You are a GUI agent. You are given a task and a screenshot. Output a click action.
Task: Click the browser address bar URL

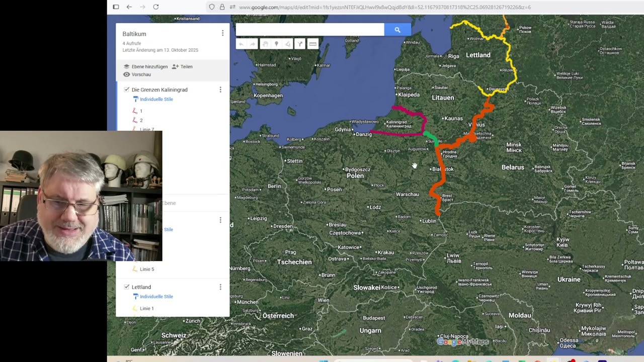pos(385,7)
